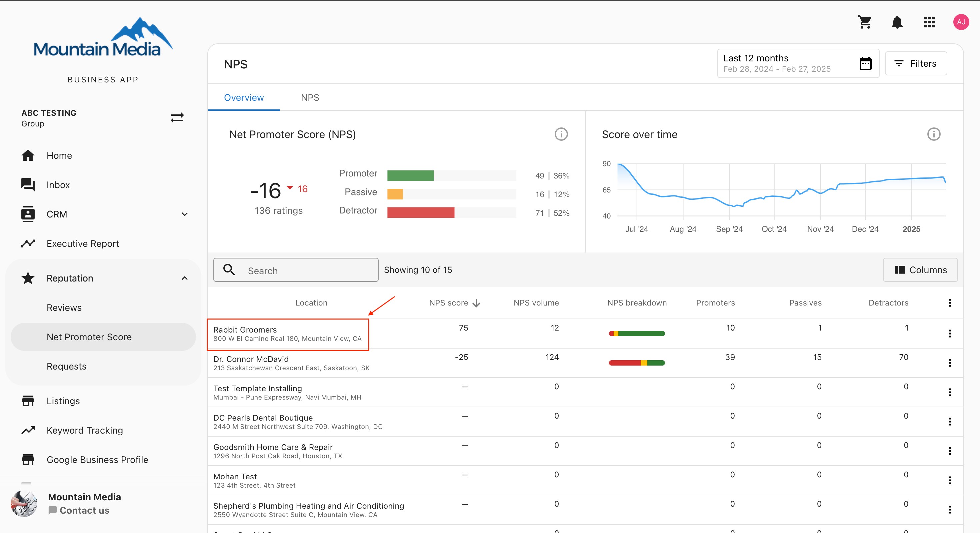Screen dimensions: 980x533
Task: Click the Contact us link
Action: click(x=79, y=511)
